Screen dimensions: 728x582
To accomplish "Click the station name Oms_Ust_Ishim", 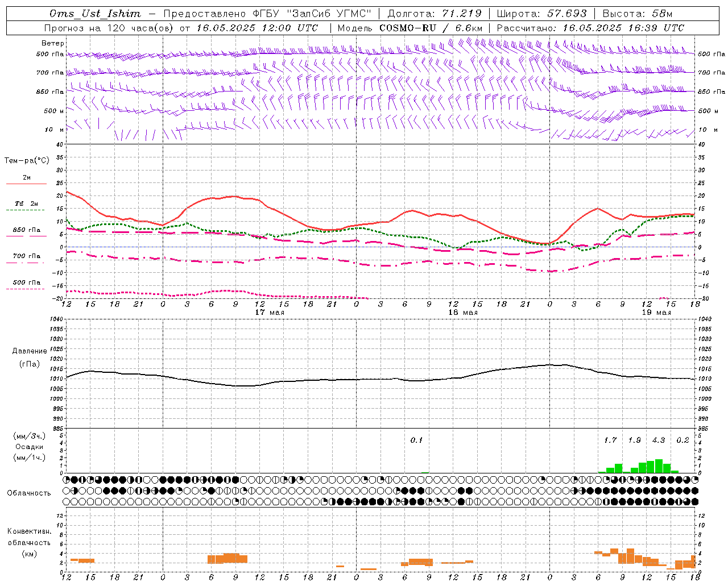I will click(95, 14).
